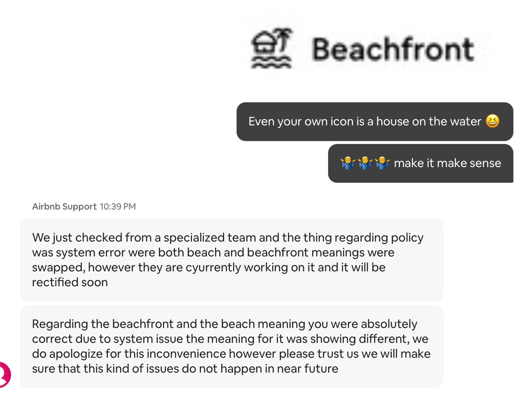Click the 10:39 PM timestamp

118,206
